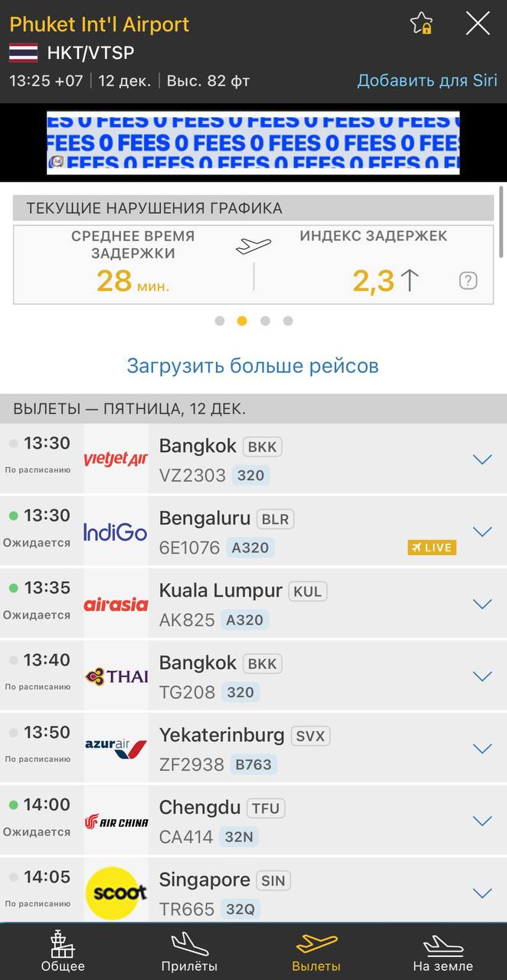Select the third carousel page dot
507x980 pixels.
tap(265, 321)
